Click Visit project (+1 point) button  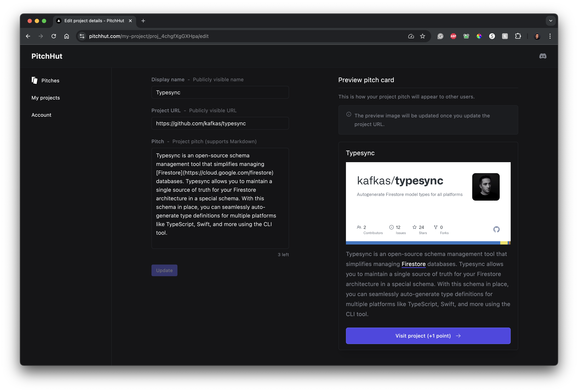click(428, 336)
